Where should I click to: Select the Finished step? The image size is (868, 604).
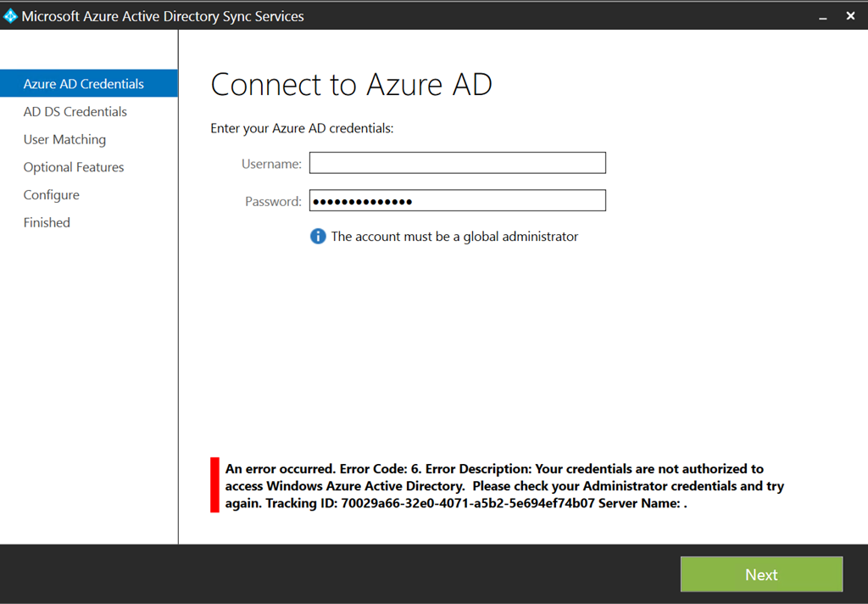[47, 222]
